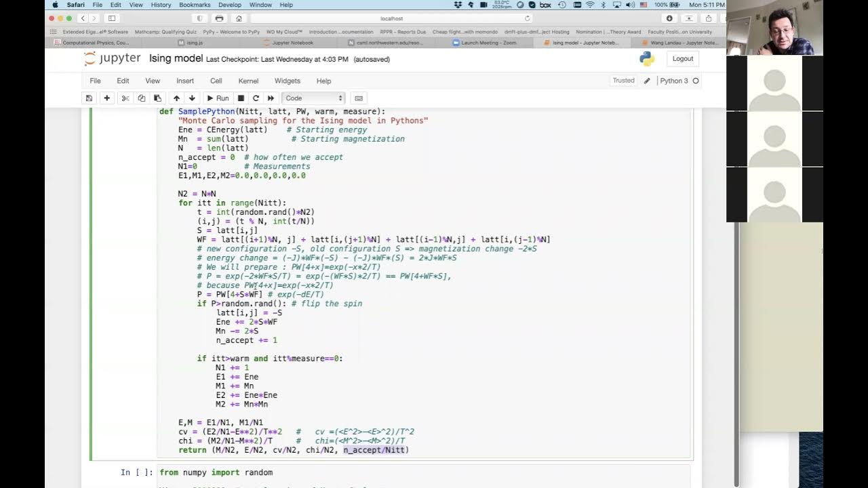
Task: Move selected cell up
Action: pyautogui.click(x=176, y=98)
